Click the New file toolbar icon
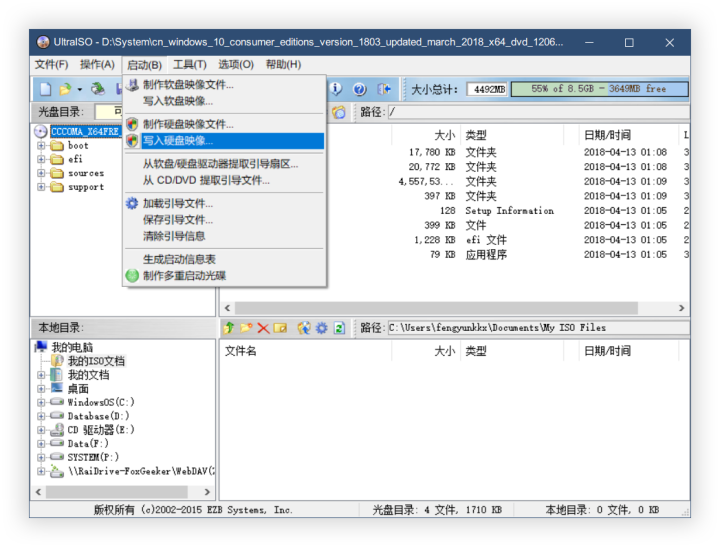 pyautogui.click(x=45, y=89)
